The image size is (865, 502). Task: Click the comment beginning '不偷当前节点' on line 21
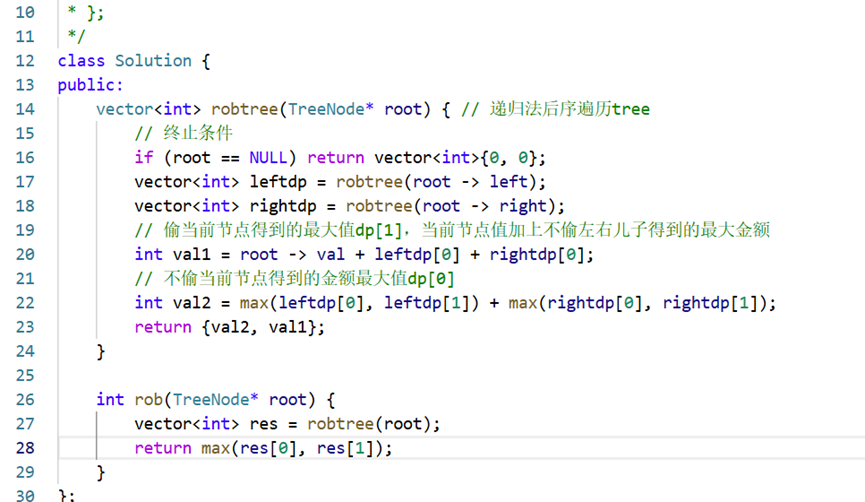click(x=295, y=279)
